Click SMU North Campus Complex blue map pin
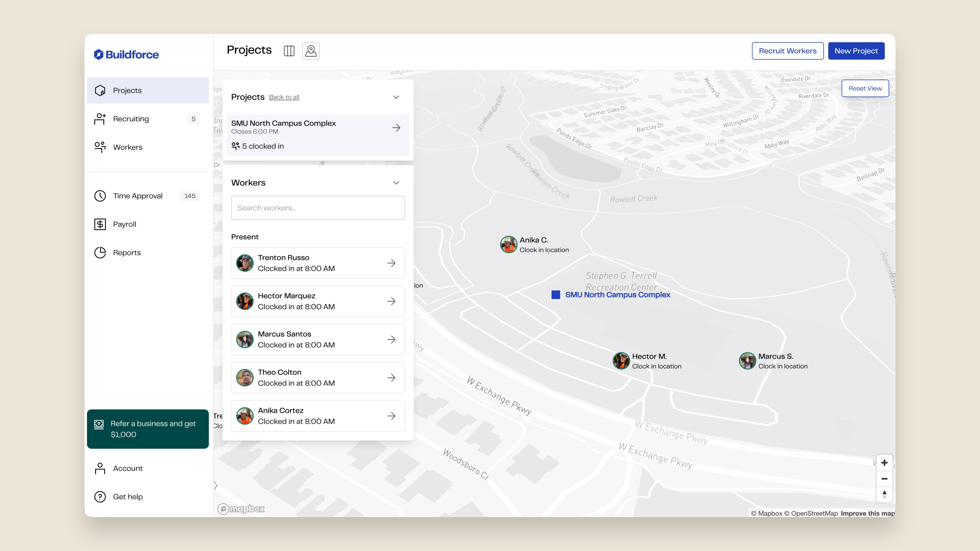 coord(556,295)
